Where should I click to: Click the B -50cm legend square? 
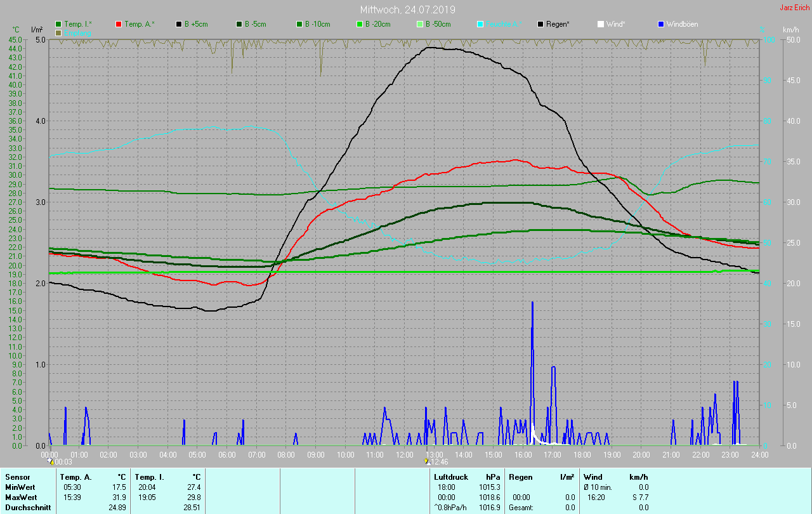(420, 24)
